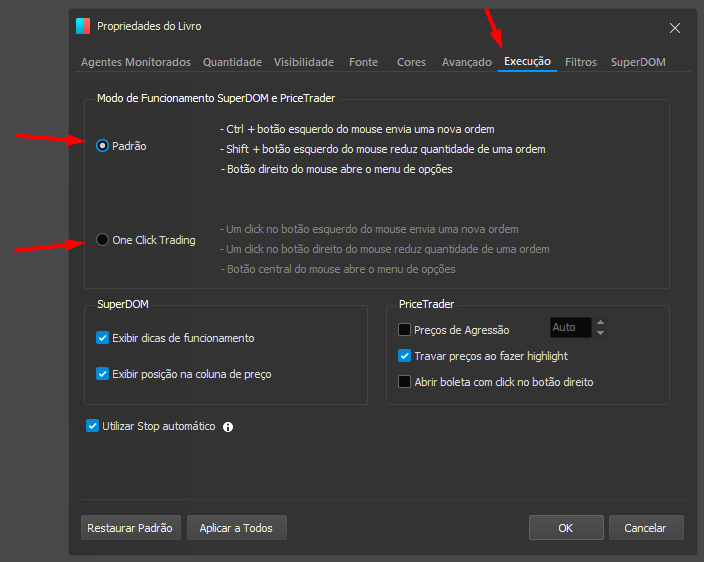
Task: Click the text 'Um click no botão direito do mouse reduz quantidade de uma ordem'
Action: (x=387, y=249)
